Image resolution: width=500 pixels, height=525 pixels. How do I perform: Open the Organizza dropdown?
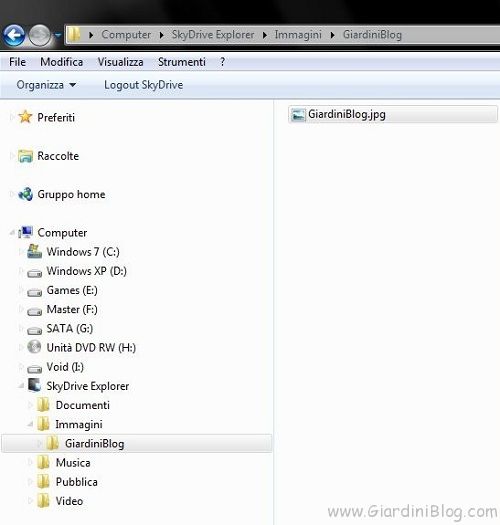[x=46, y=85]
